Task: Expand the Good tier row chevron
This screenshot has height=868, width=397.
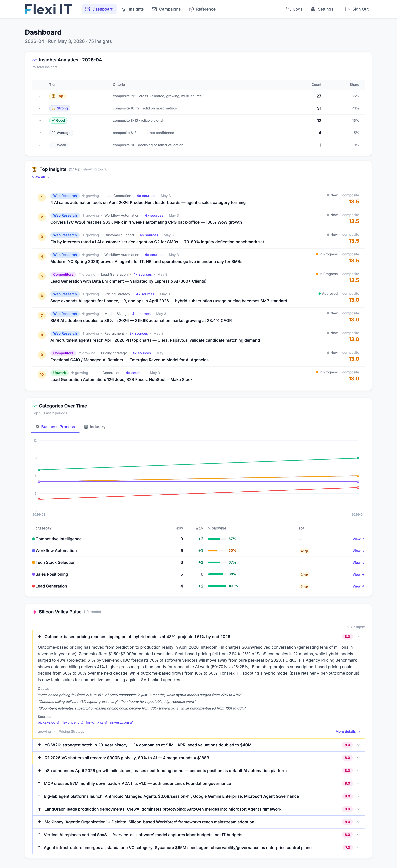Action: [40, 121]
